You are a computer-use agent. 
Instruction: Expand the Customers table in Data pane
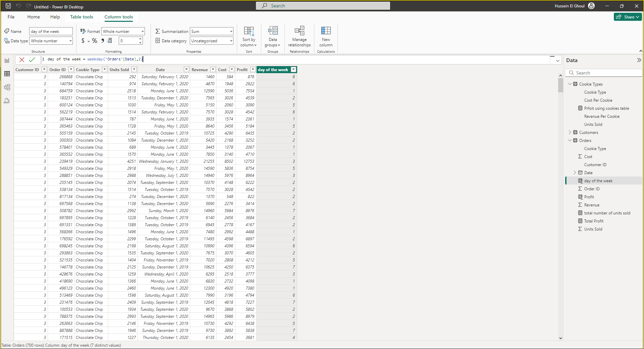570,133
